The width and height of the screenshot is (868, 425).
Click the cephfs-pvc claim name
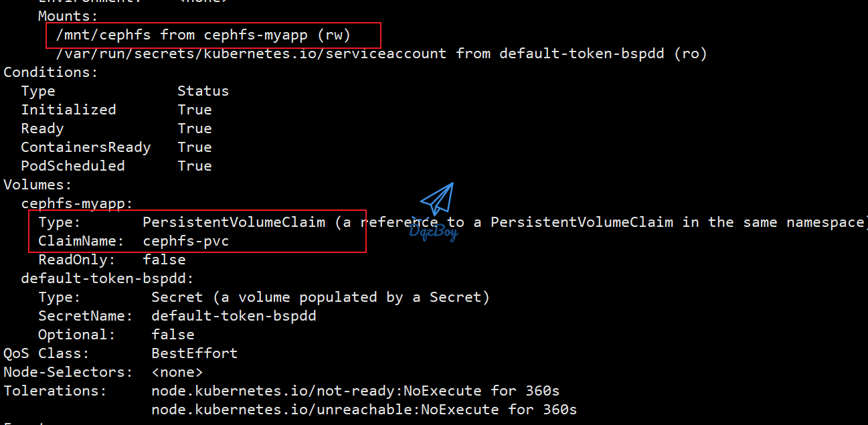click(x=186, y=241)
